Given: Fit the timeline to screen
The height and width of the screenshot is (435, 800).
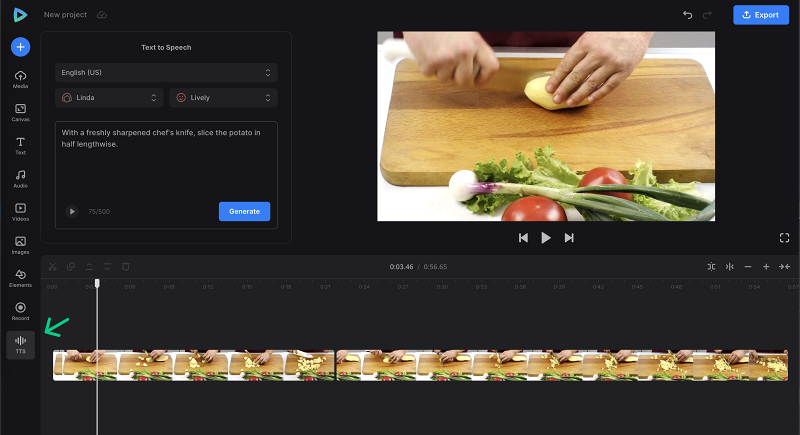Looking at the screenshot, I should click(x=784, y=267).
